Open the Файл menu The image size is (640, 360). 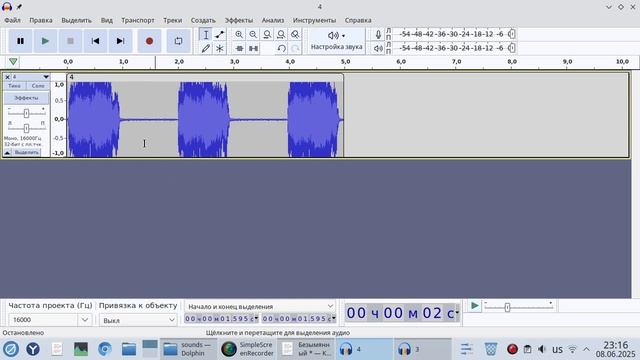[12, 20]
